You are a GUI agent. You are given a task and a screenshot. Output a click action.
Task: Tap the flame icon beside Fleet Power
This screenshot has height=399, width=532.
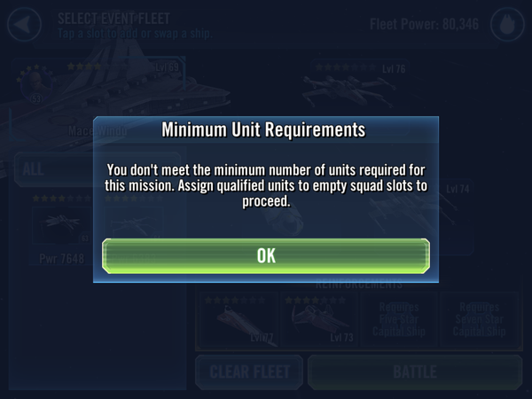(505, 24)
